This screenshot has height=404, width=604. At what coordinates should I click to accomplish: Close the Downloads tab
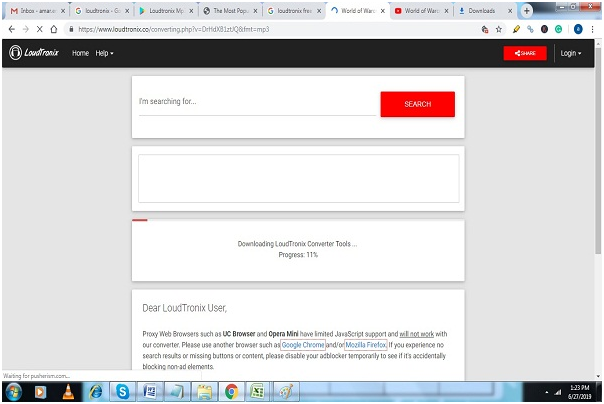pos(510,11)
